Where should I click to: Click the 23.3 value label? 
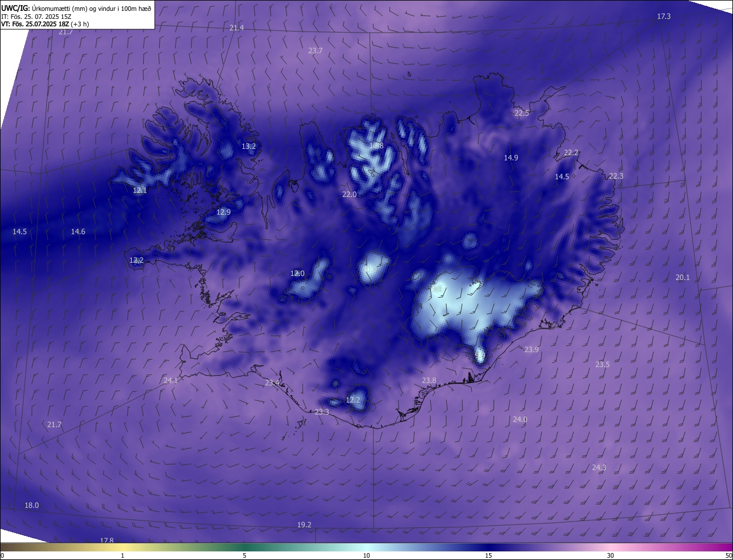pyautogui.click(x=322, y=412)
